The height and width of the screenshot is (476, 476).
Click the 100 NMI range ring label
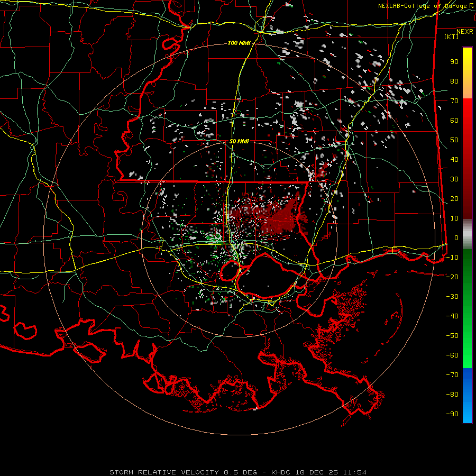coord(239,43)
